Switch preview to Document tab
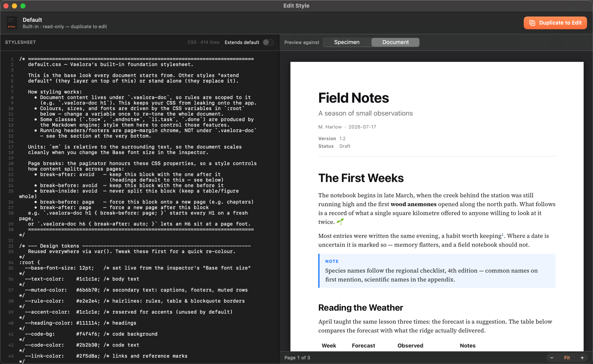This screenshot has height=364, width=593. (x=395, y=42)
